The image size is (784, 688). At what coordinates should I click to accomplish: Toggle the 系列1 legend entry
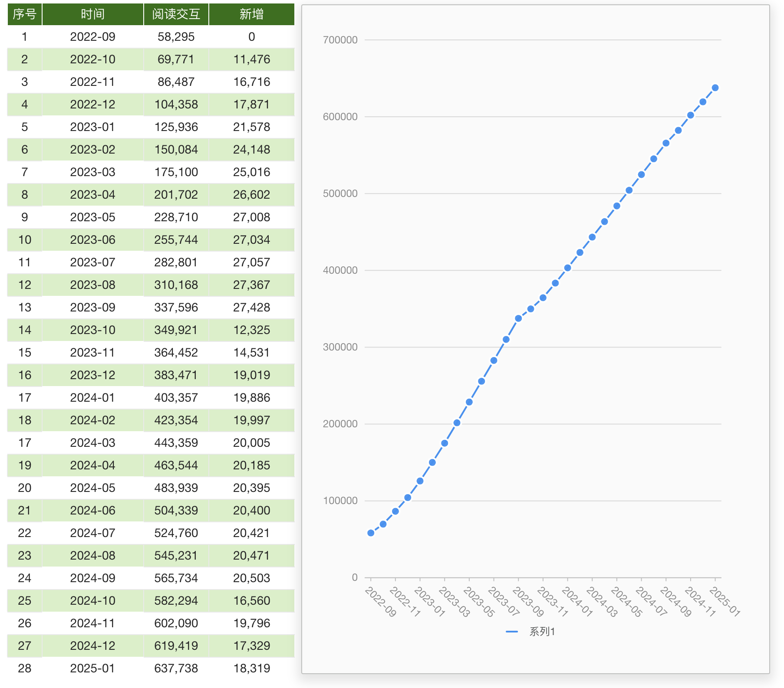click(530, 632)
